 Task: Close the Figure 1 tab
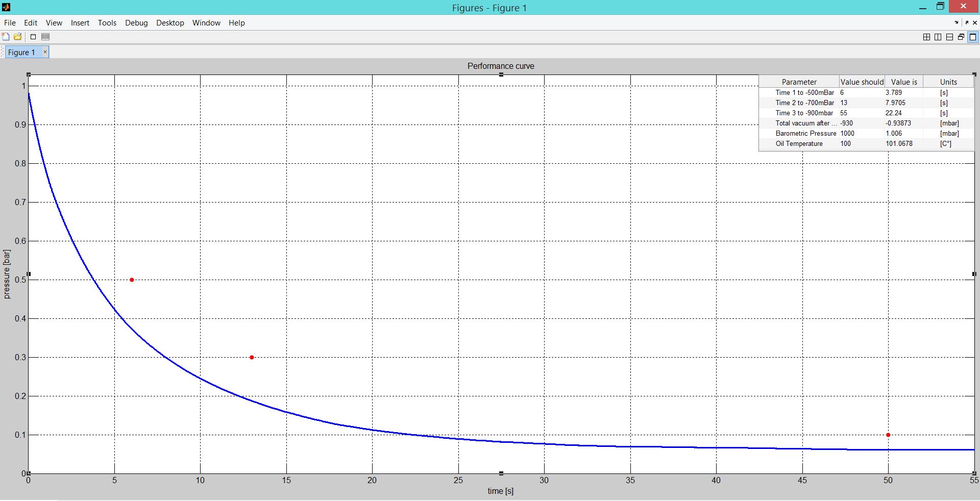pos(45,52)
